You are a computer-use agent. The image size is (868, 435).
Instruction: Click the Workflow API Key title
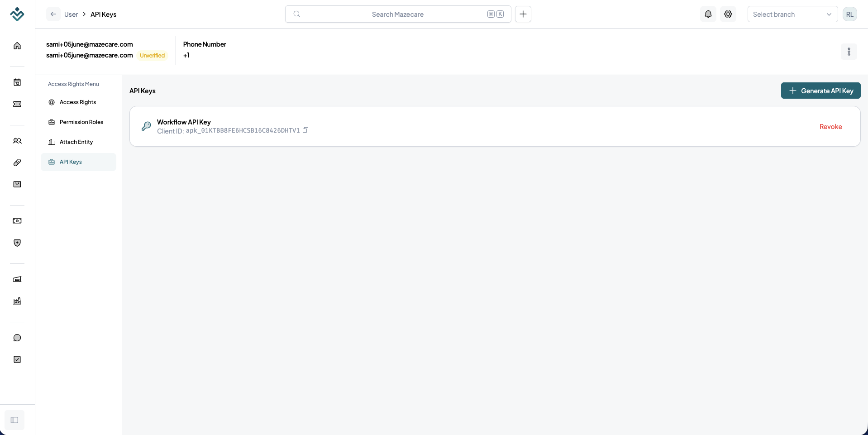coord(184,122)
